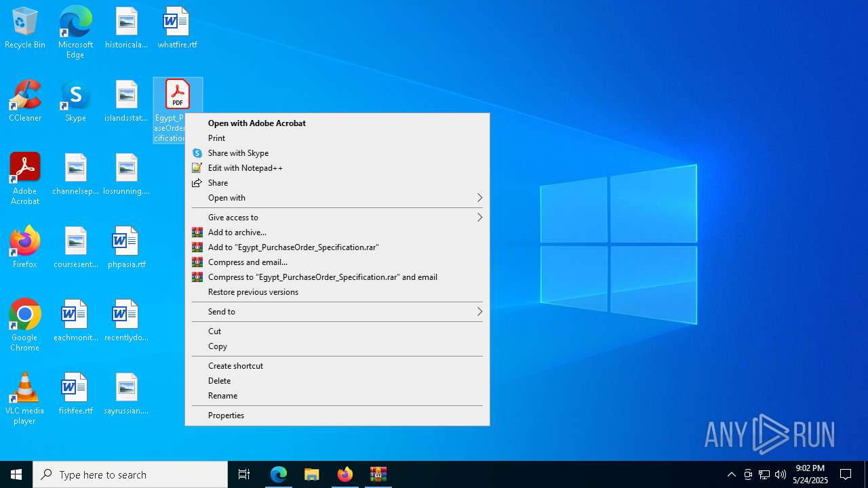This screenshot has height=488, width=868.
Task: Open Adobe Acrobat desktop shortcut
Action: pos(25,179)
